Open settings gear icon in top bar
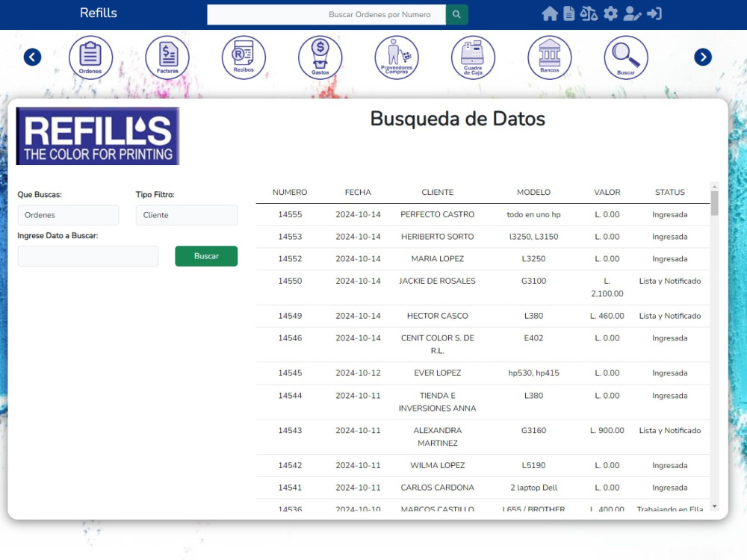Screen dimensions: 747x560 point(610,13)
